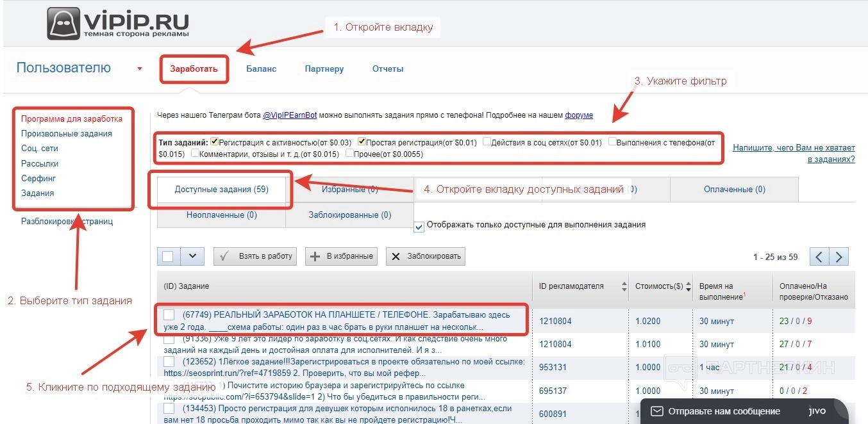The width and height of the screenshot is (868, 424).
Task: Open task 67749 РЕАЛЬНЫЙ ЗАРАБОТОК title
Action: tap(337, 321)
